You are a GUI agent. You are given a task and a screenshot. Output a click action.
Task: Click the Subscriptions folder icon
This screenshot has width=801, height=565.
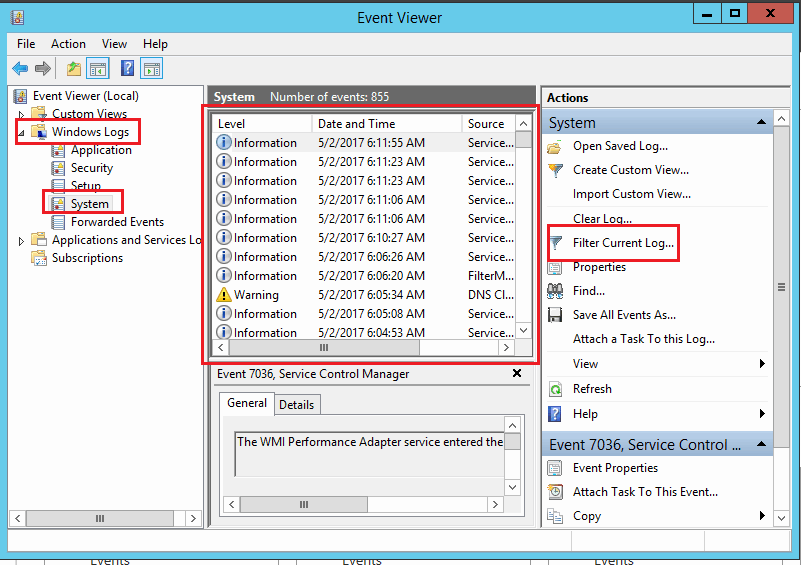click(39, 258)
